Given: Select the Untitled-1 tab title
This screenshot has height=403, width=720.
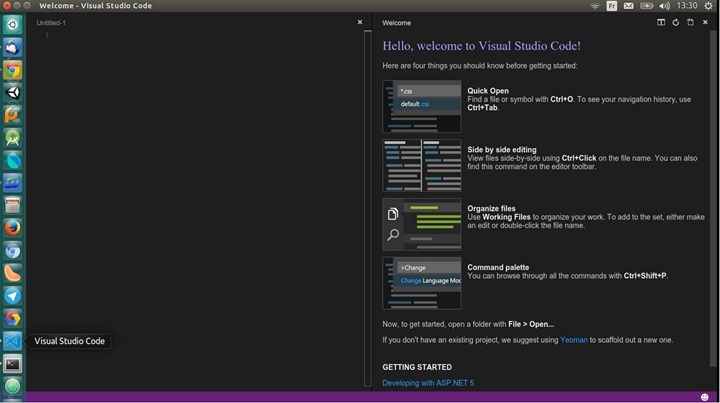Looking at the screenshot, I should click(x=51, y=22).
